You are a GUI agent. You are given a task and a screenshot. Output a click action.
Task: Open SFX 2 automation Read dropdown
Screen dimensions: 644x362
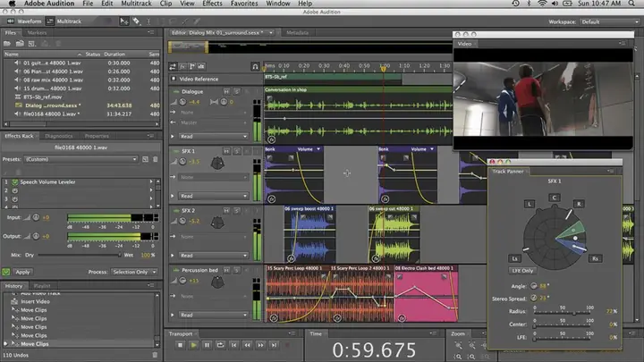pos(214,256)
